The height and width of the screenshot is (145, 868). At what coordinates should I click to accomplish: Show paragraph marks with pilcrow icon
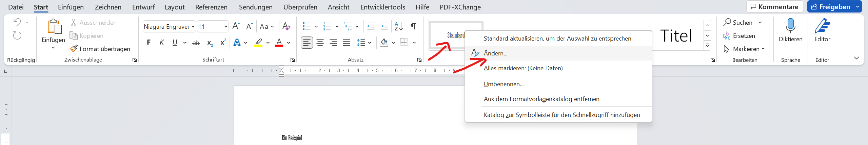413,26
